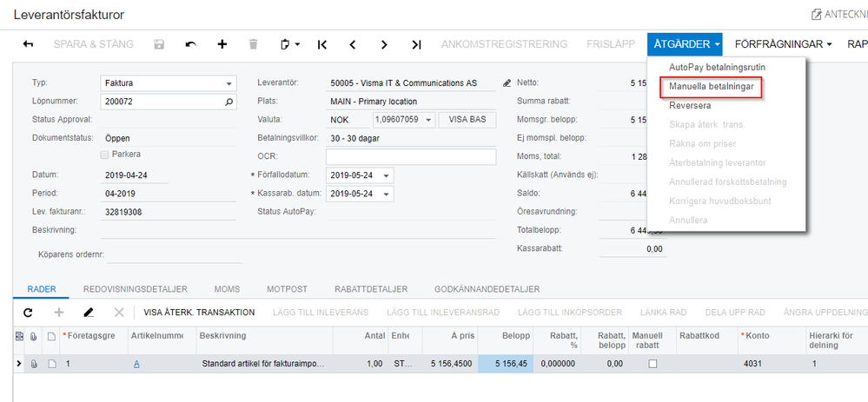Click Visa återk. transaktion button
Viewport: 868px width, 402px height.
pyautogui.click(x=199, y=313)
